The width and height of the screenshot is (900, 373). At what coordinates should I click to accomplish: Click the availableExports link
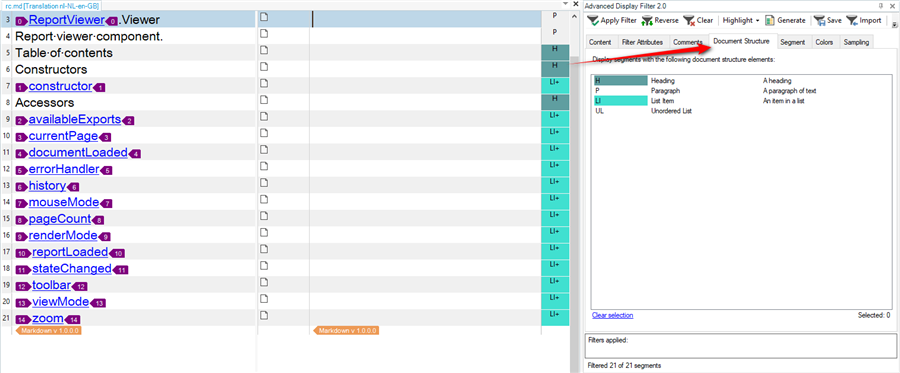coord(75,119)
